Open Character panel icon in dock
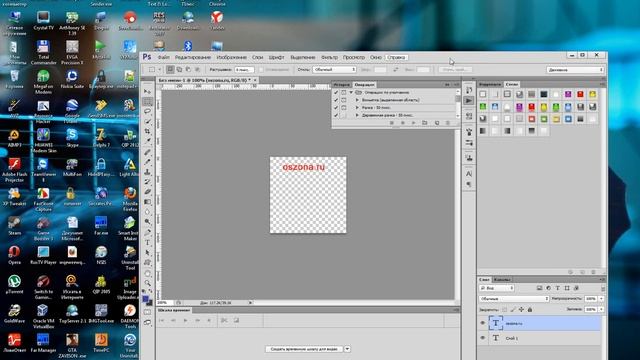 [x=469, y=174]
